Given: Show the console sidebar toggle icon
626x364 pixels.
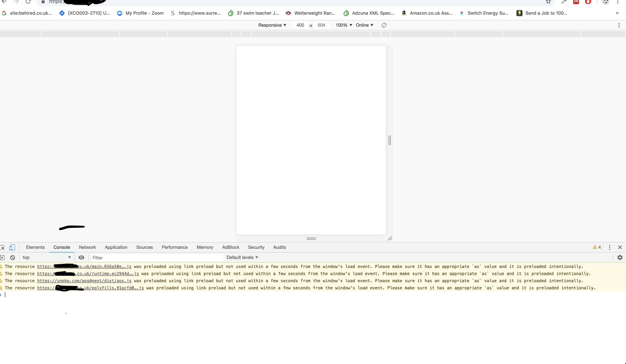Looking at the screenshot, I should (2, 258).
